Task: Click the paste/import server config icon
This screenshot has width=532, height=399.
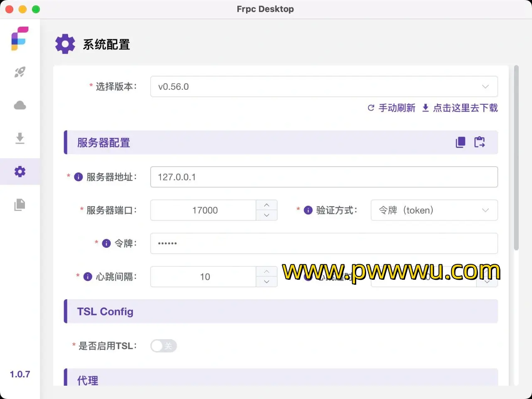Action: (480, 142)
